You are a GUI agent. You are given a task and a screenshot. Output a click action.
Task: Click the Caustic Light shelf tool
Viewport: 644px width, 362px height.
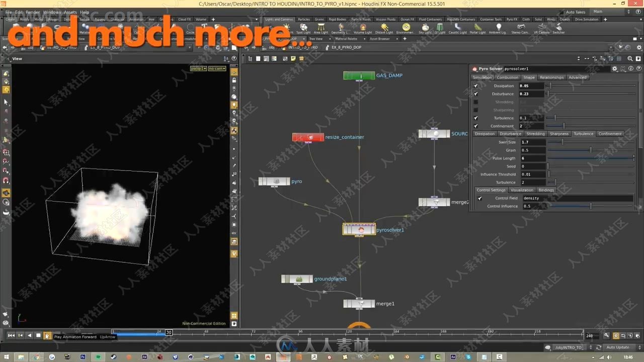pyautogui.click(x=457, y=29)
